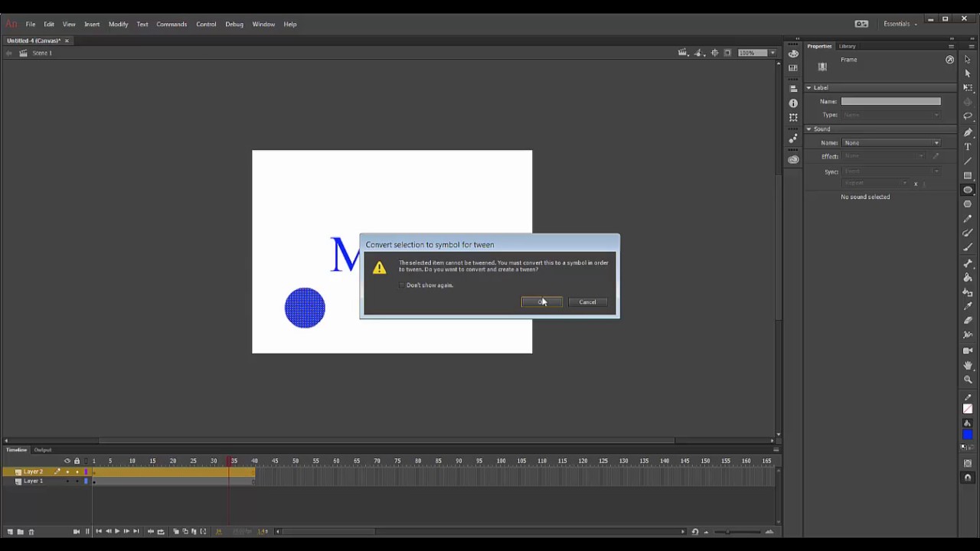The height and width of the screenshot is (551, 980).
Task: Select the Camera tool
Action: point(968,350)
